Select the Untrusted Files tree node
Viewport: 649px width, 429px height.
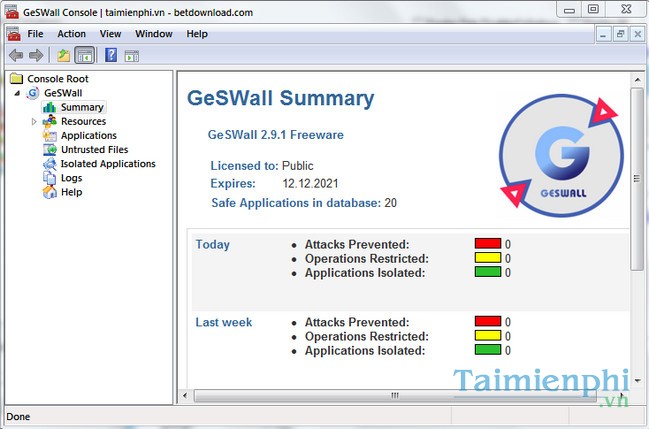tap(94, 150)
